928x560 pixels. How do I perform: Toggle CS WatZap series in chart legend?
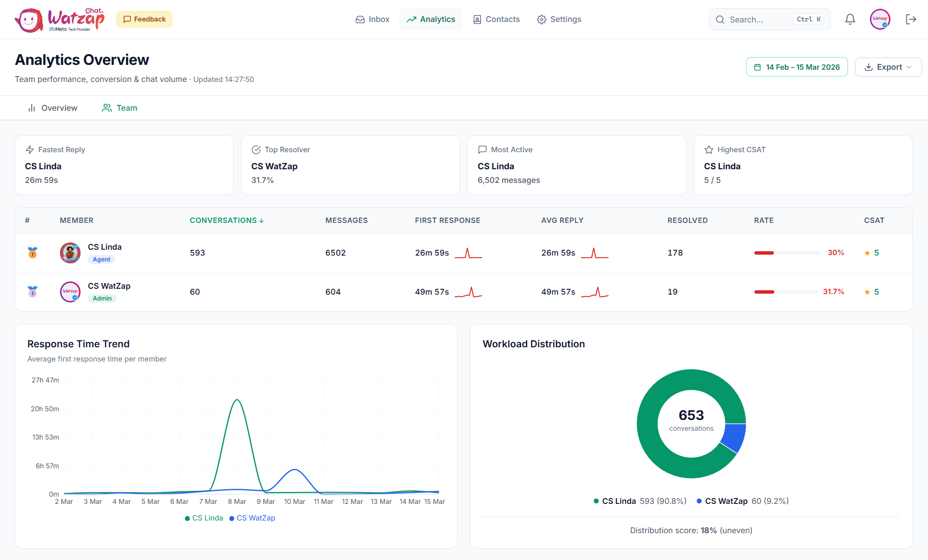[x=252, y=518]
